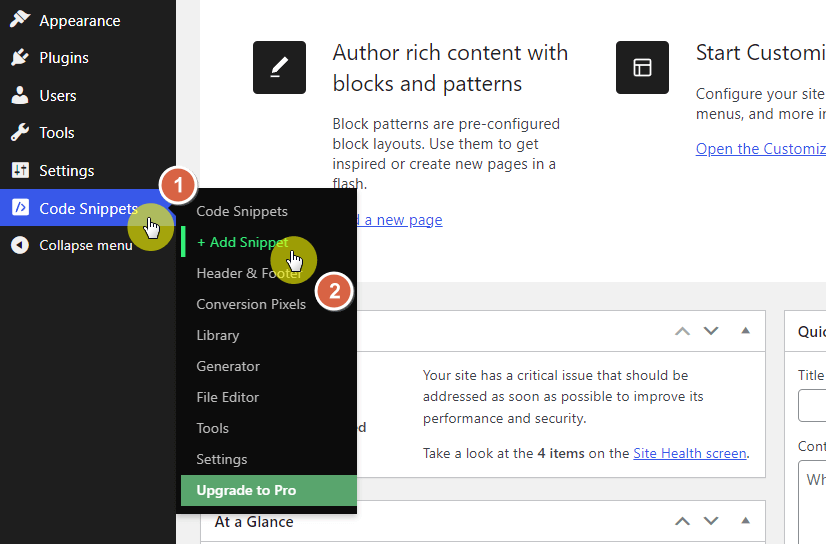Open Conversion Pixels submenu item
This screenshot has height=544, width=826.
pos(251,304)
